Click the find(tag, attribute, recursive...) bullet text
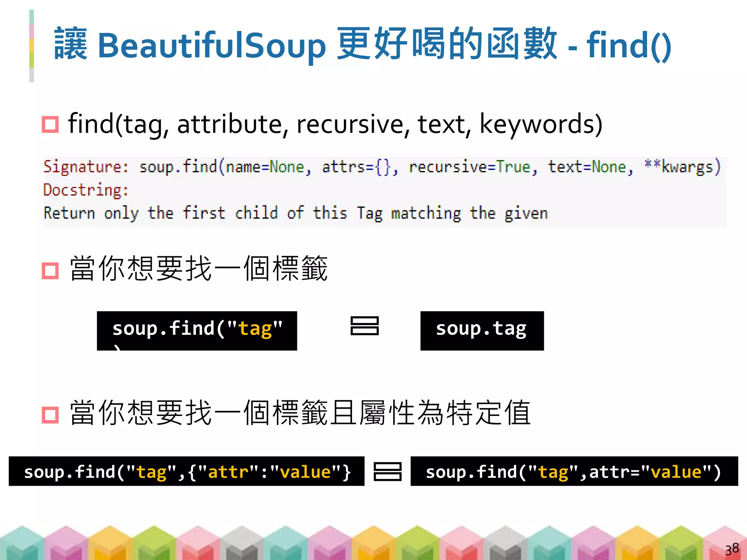Viewport: 747px width, 560px height. click(335, 124)
